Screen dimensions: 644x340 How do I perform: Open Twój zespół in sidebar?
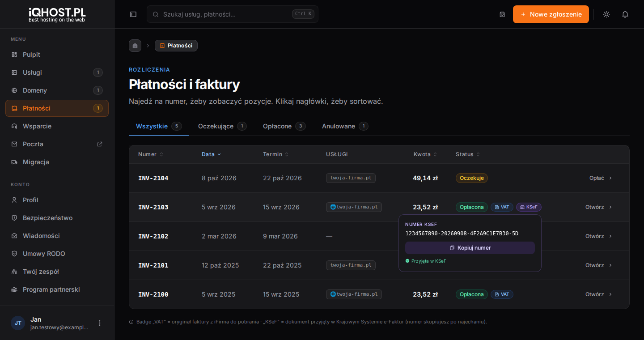tap(57, 272)
